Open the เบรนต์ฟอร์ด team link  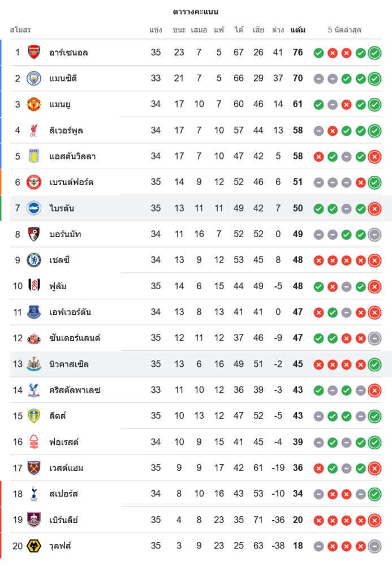coord(71,182)
